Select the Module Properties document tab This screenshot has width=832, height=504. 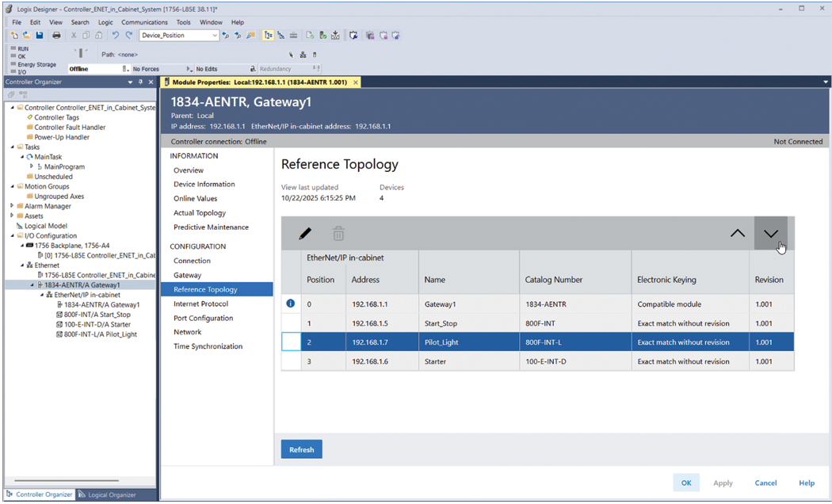(259, 82)
